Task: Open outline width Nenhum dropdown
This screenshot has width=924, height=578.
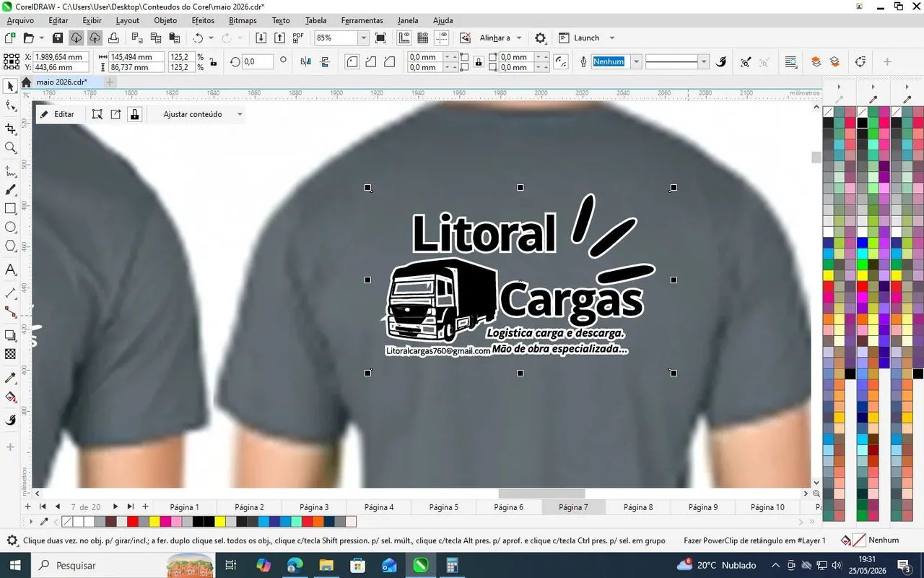Action: (636, 62)
